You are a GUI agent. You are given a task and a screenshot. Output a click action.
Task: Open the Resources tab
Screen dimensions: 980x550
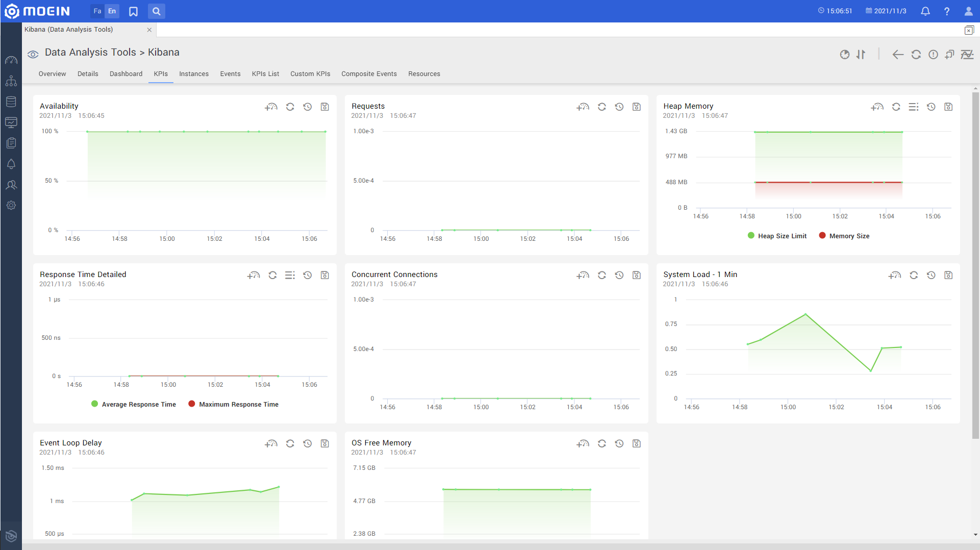click(424, 74)
